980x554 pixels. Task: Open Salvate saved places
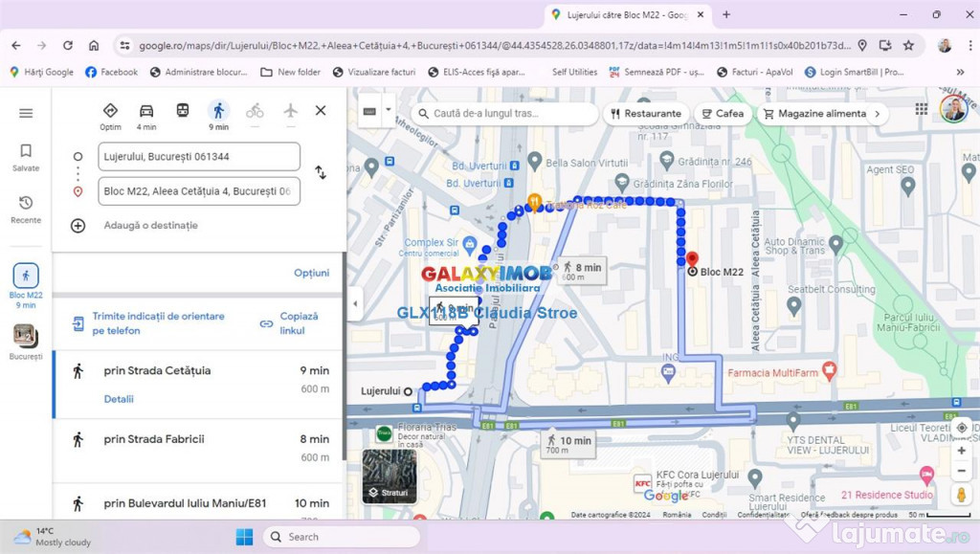26,157
